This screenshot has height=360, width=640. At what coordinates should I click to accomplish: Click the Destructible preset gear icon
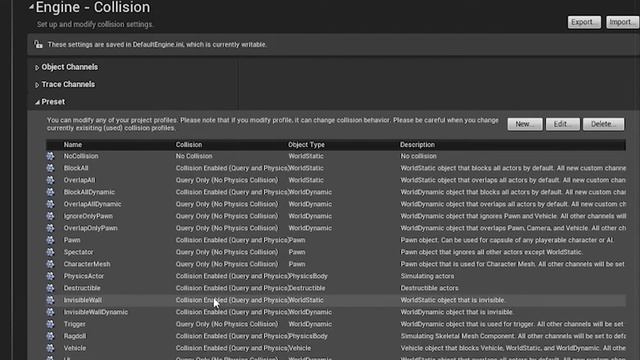point(50,288)
